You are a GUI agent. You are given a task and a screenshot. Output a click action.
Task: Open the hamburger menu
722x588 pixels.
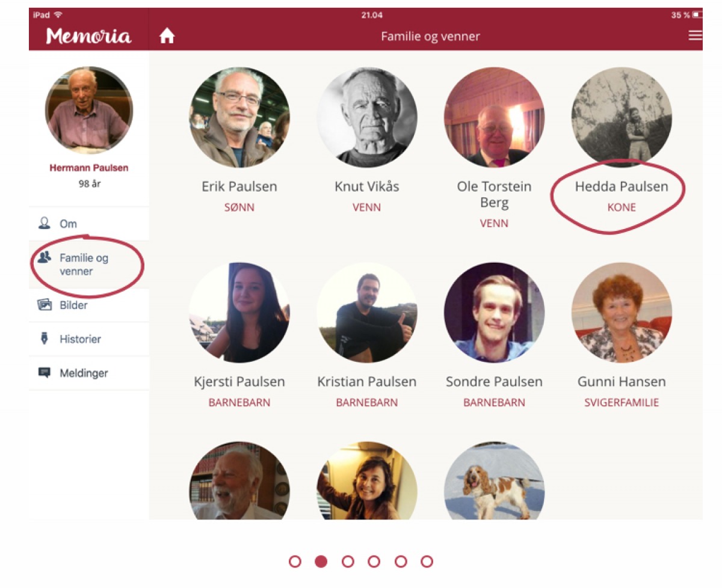click(x=695, y=35)
